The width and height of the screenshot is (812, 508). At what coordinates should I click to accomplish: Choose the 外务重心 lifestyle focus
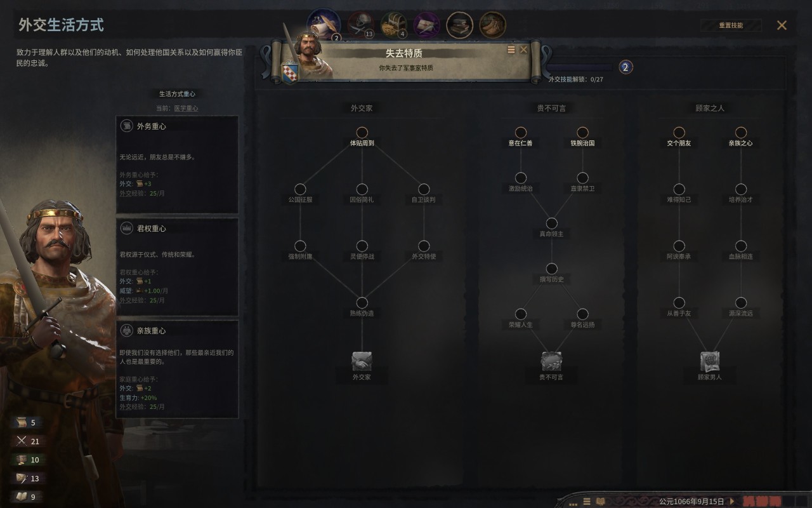[x=178, y=164]
